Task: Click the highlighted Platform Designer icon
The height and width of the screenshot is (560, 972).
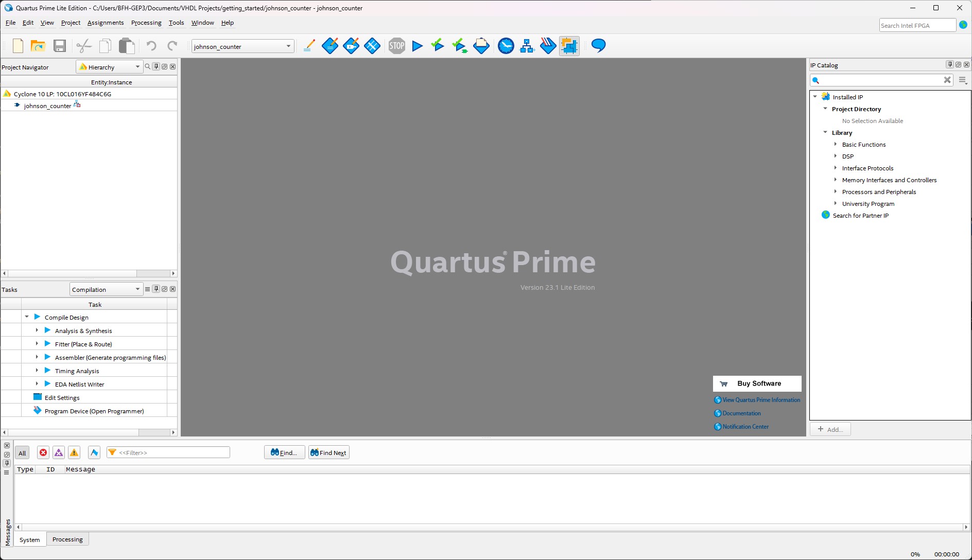Action: (x=569, y=46)
